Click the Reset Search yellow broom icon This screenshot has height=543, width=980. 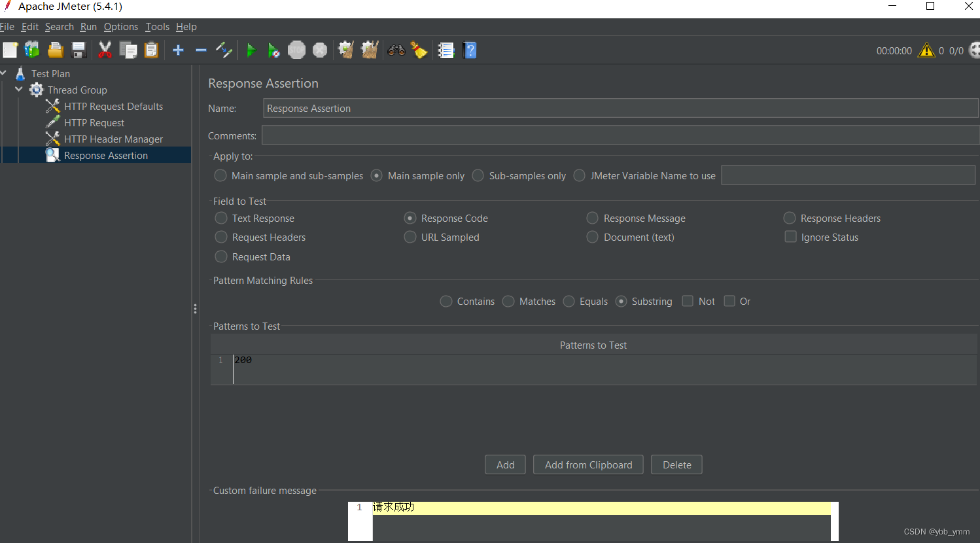419,50
